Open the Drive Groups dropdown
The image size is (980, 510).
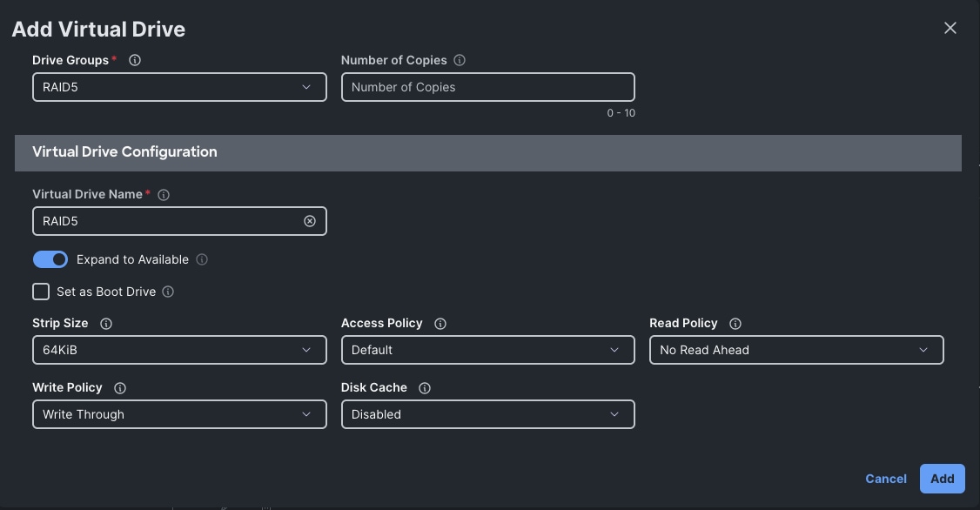(179, 87)
